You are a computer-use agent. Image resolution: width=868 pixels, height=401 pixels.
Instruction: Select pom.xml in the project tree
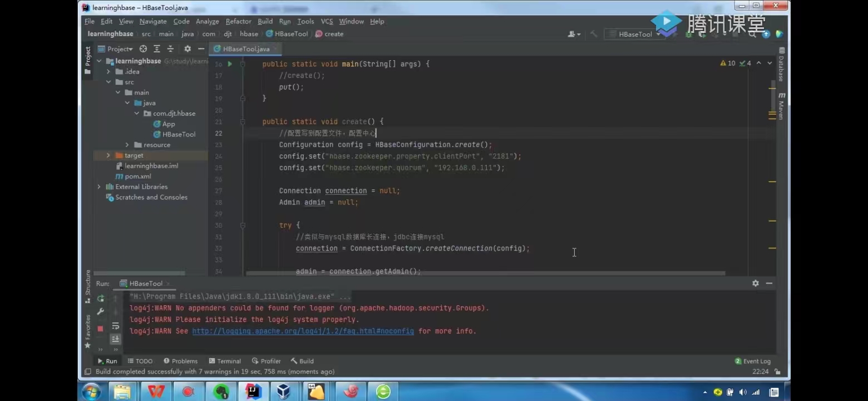tap(133, 177)
